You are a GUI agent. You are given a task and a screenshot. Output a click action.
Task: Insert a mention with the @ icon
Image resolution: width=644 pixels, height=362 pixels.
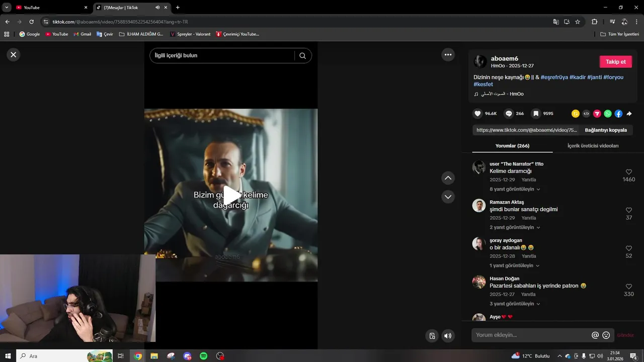click(x=595, y=335)
